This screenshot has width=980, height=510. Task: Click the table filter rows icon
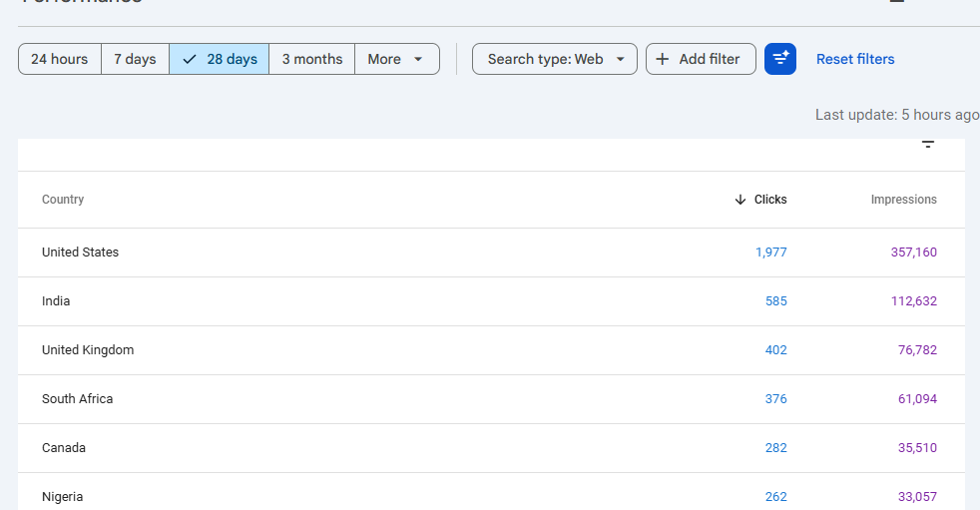tap(928, 145)
